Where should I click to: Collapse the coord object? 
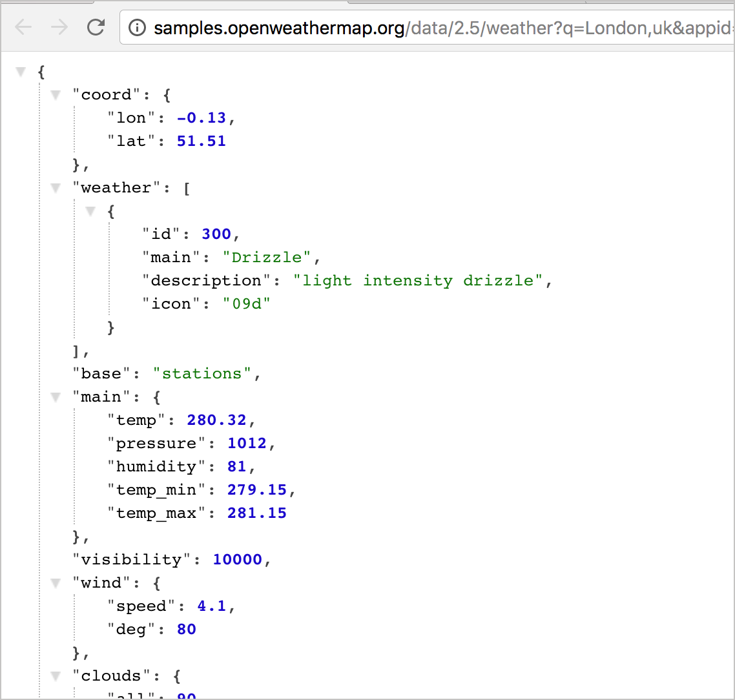click(x=56, y=94)
